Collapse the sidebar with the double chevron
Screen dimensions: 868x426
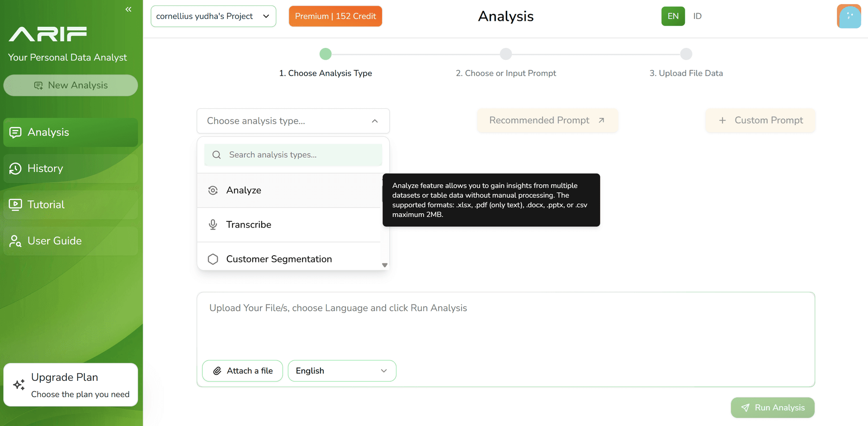tap(128, 9)
